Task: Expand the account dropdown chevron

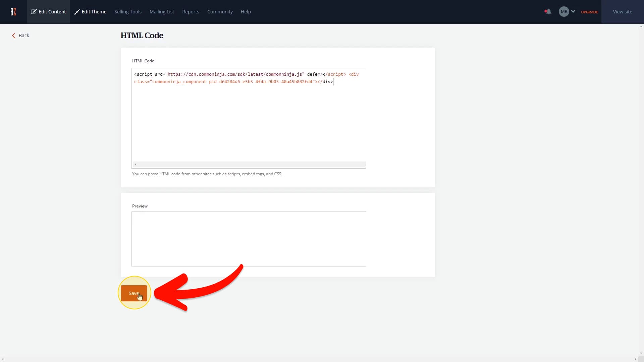Action: coord(573,11)
